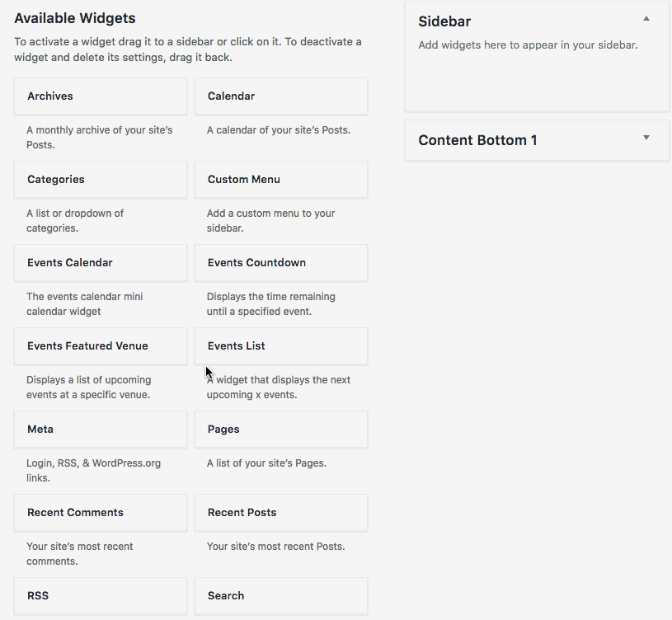Click the Categories widget

(x=100, y=179)
